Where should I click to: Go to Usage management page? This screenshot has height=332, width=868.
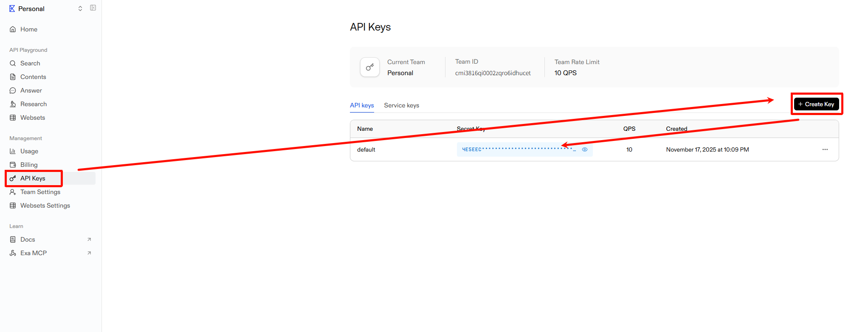coord(29,151)
